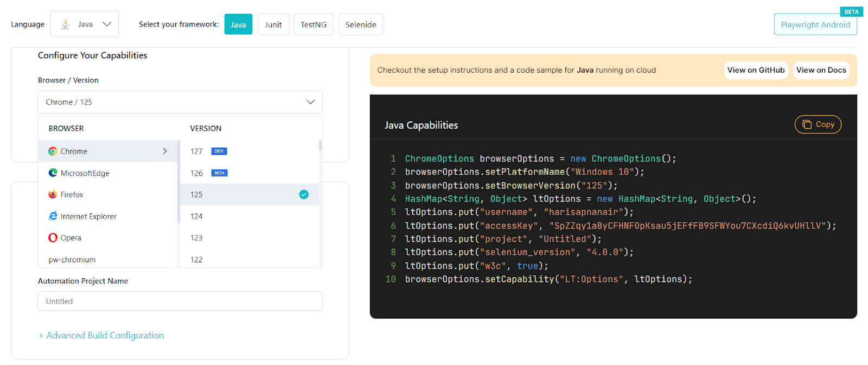The height and width of the screenshot is (365, 868).
Task: Click the Java logo in Language selector
Action: pos(66,24)
